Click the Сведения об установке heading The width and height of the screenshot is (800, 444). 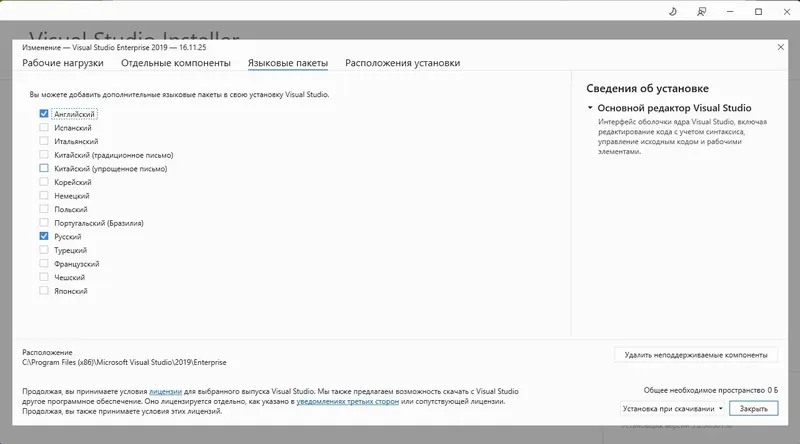click(647, 88)
